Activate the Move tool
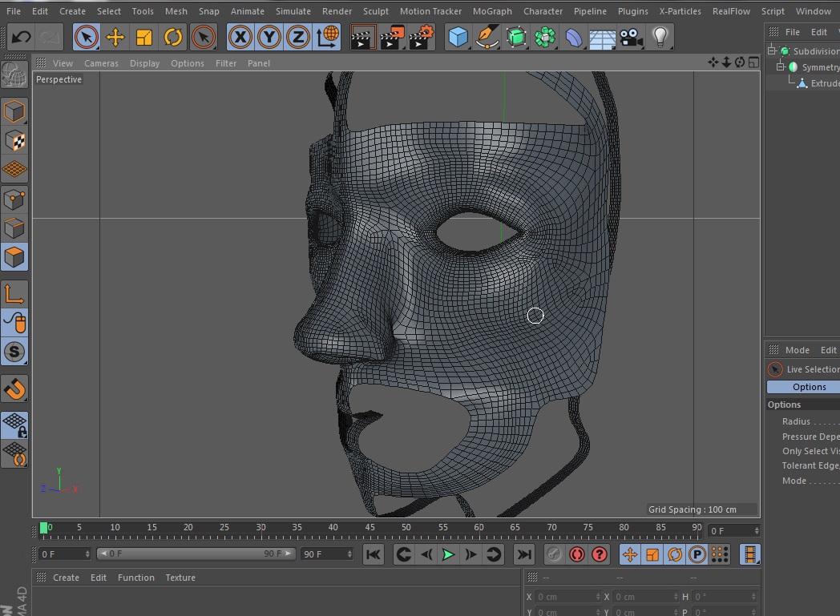Image resolution: width=840 pixels, height=616 pixels. point(115,37)
